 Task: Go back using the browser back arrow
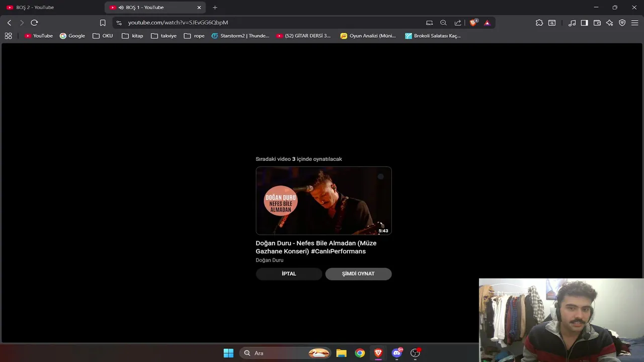click(x=9, y=23)
